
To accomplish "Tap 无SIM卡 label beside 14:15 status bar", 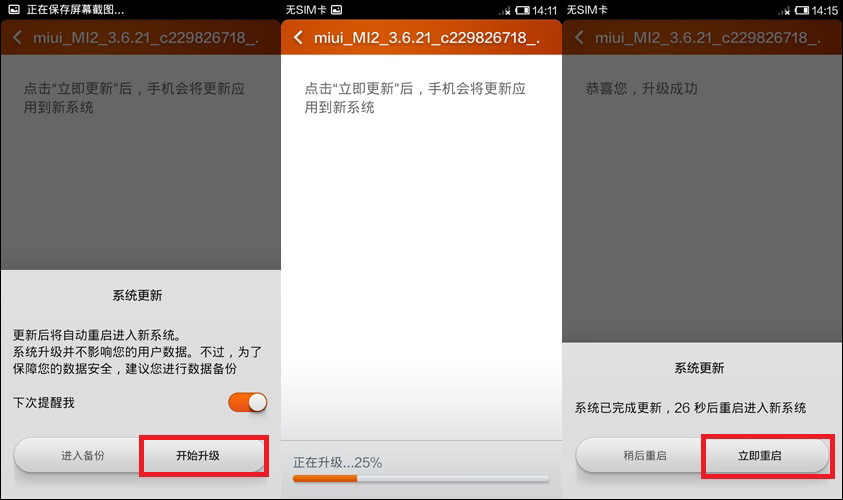I will [x=587, y=10].
